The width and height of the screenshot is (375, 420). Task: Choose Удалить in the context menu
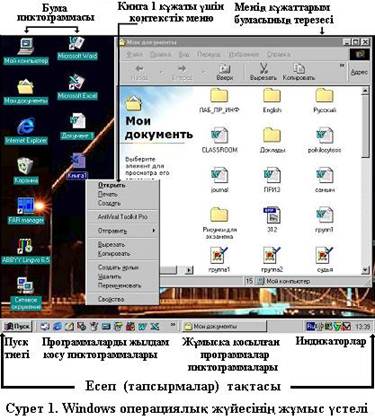[122, 276]
